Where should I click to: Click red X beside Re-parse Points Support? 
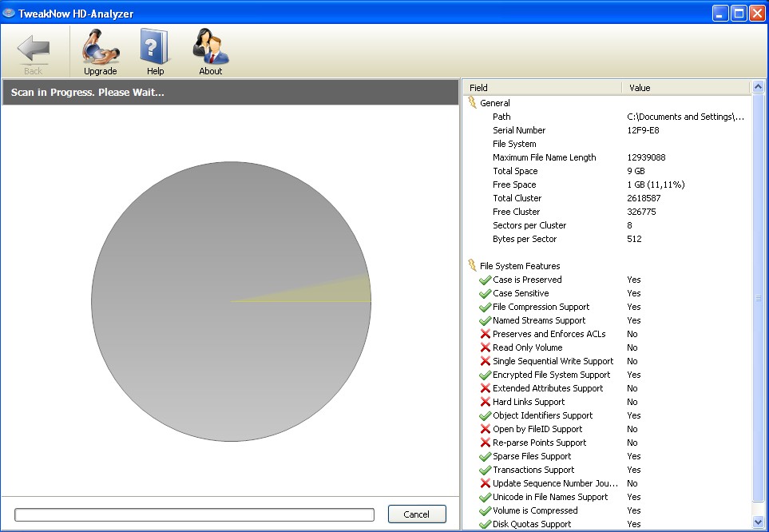click(x=485, y=443)
